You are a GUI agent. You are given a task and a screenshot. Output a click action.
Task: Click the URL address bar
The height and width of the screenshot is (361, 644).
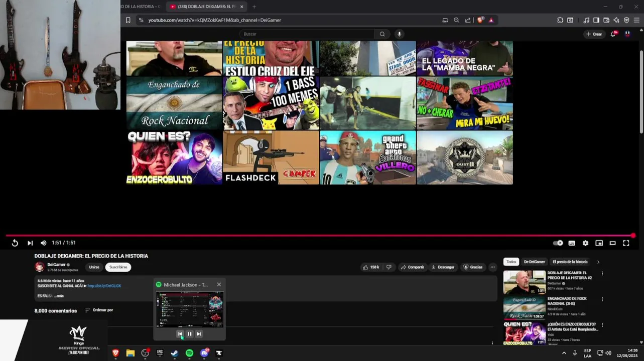tap(291, 20)
